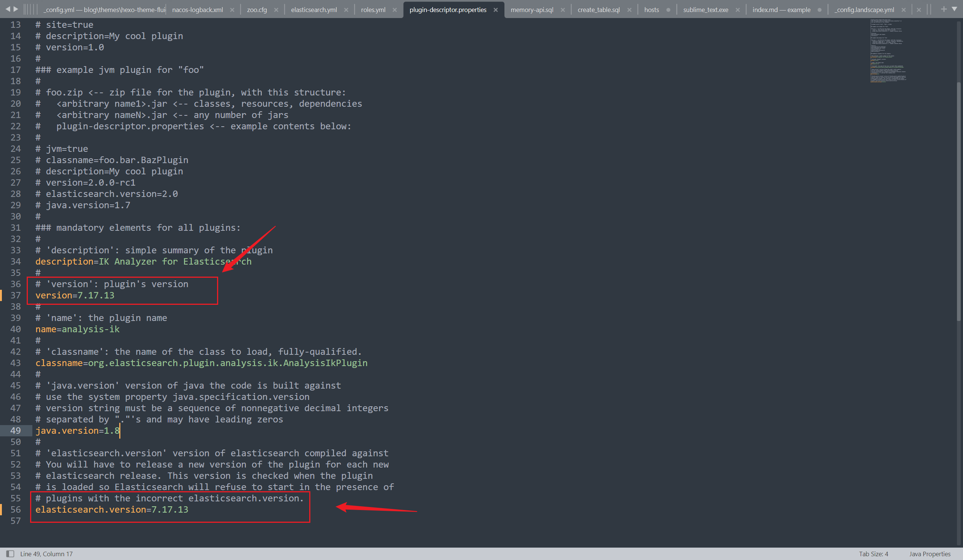The width and height of the screenshot is (963, 560).
Task: Click the '# version=2.0.0-rc1' comment line
Action: click(x=85, y=182)
